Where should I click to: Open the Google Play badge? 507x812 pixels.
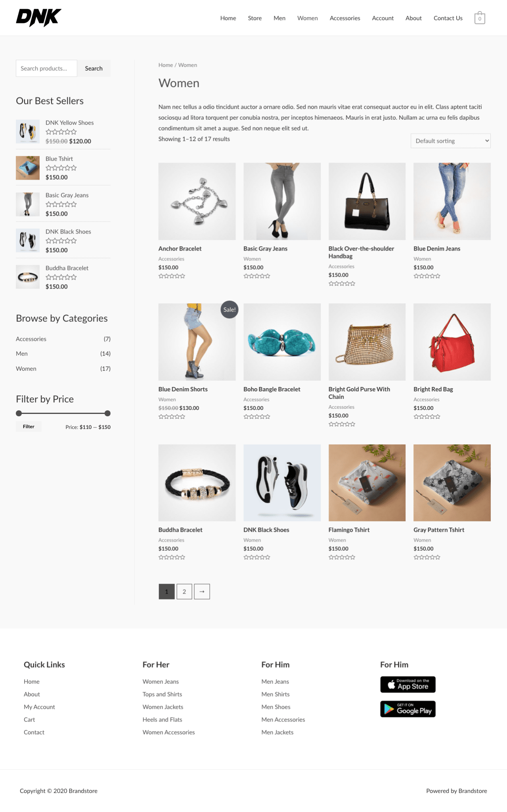(408, 709)
